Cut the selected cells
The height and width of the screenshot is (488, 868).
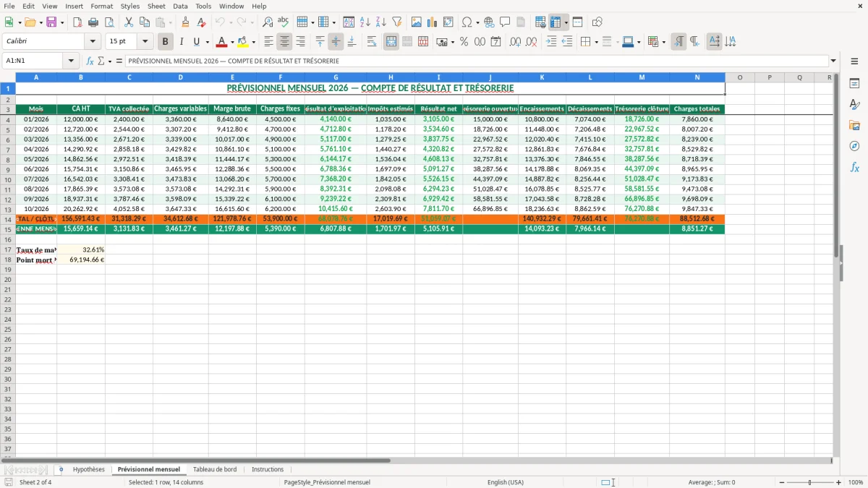[129, 22]
